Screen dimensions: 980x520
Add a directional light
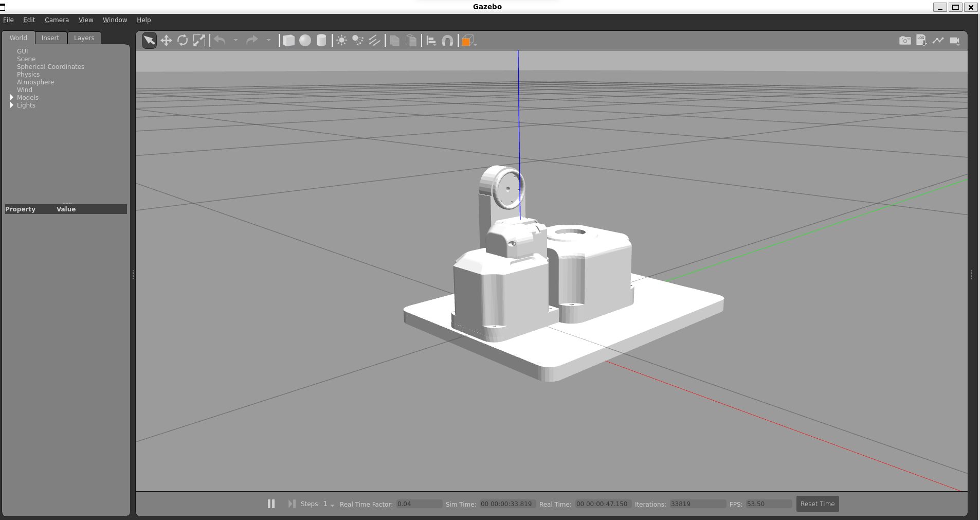click(x=374, y=41)
